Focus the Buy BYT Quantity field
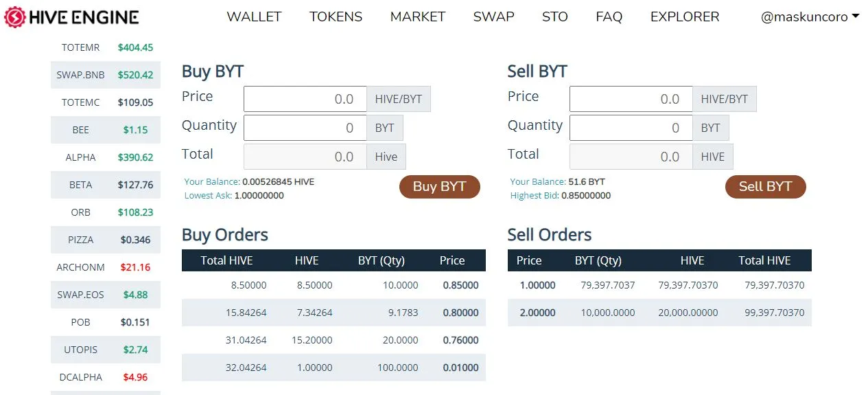Screen dimensions: 868x395 point(305,128)
